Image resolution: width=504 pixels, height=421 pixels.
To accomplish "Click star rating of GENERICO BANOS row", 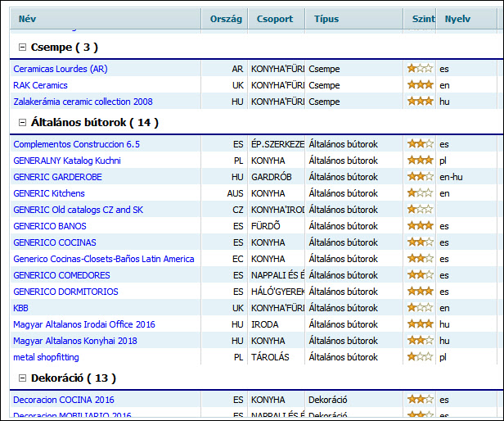I will tap(420, 226).
